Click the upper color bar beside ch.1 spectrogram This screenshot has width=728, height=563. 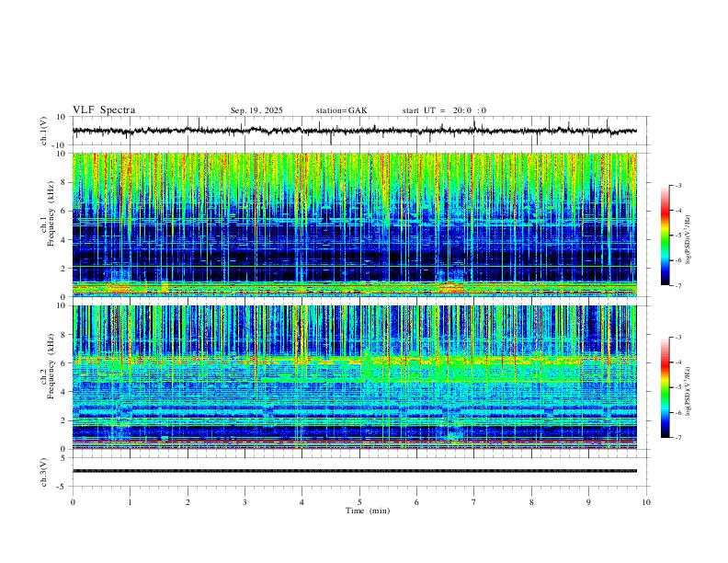(665, 236)
